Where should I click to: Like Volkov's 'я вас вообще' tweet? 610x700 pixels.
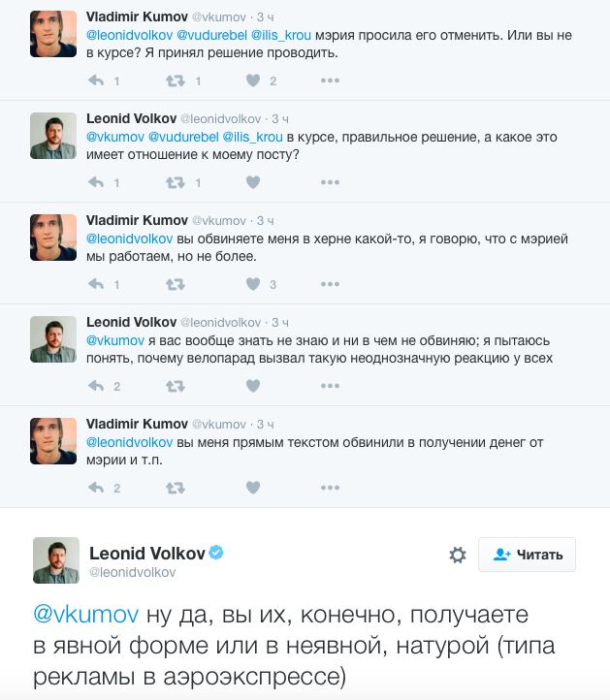(252, 386)
